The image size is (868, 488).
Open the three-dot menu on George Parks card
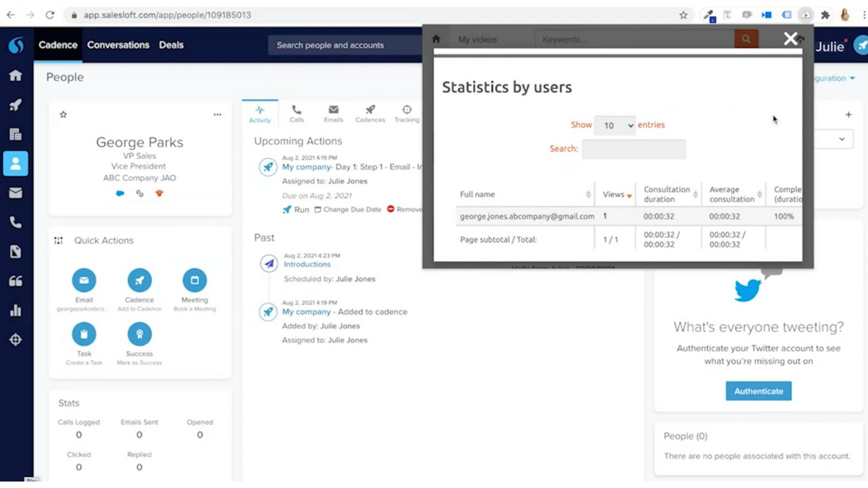(x=217, y=114)
